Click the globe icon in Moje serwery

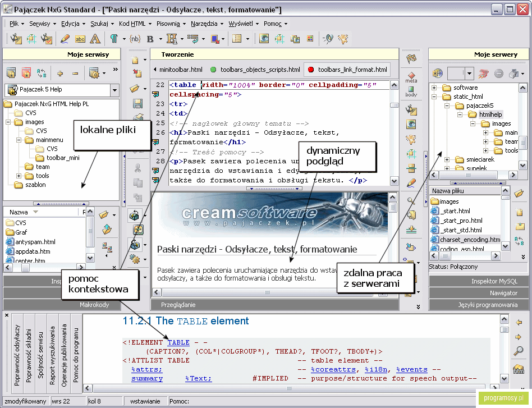(438, 73)
